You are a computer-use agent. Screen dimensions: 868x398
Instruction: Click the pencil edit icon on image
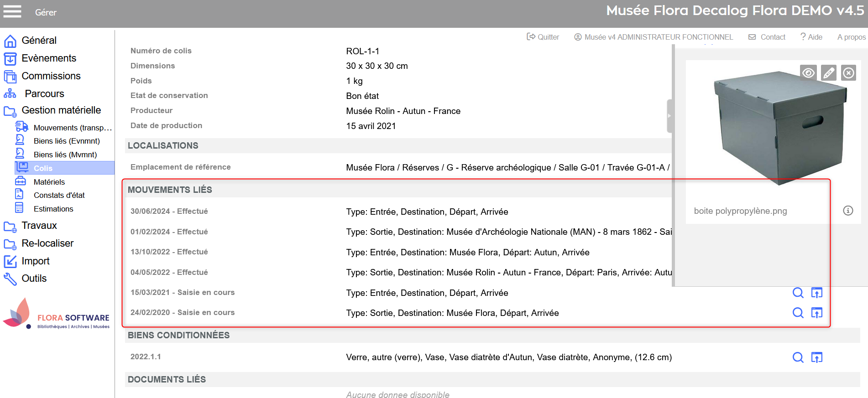(x=828, y=73)
